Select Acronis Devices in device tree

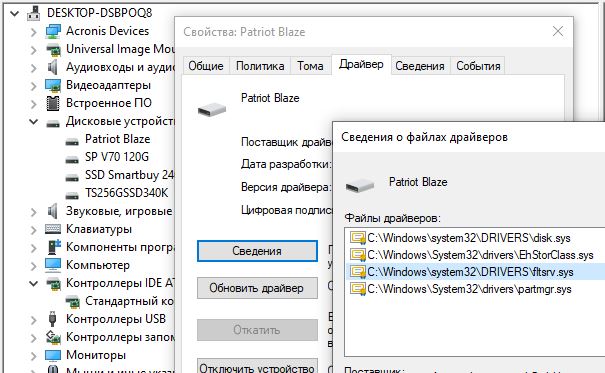107,31
